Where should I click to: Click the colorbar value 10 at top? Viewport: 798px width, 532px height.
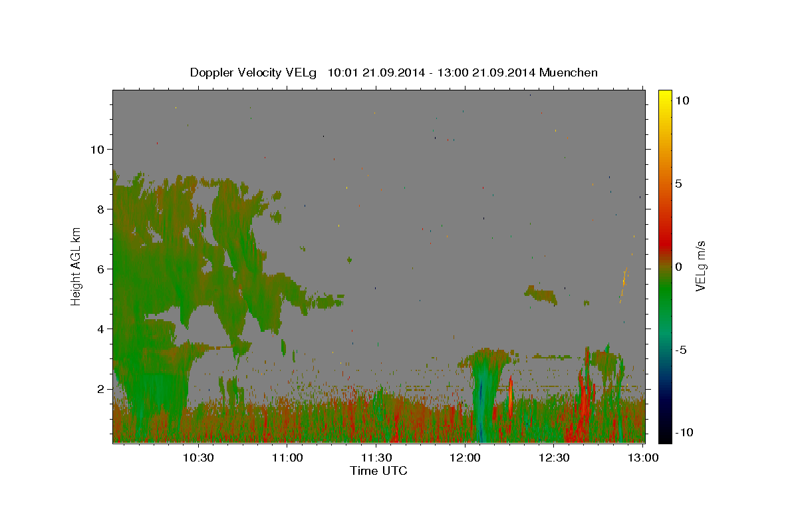(x=682, y=100)
